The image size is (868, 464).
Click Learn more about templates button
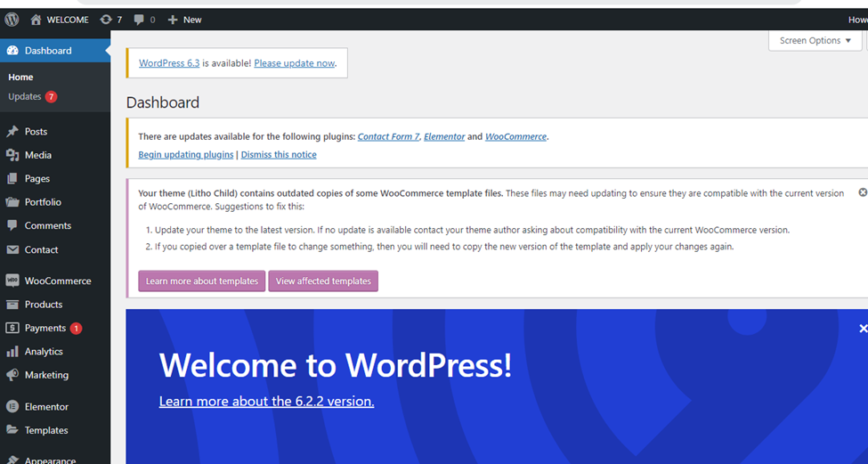pyautogui.click(x=202, y=281)
